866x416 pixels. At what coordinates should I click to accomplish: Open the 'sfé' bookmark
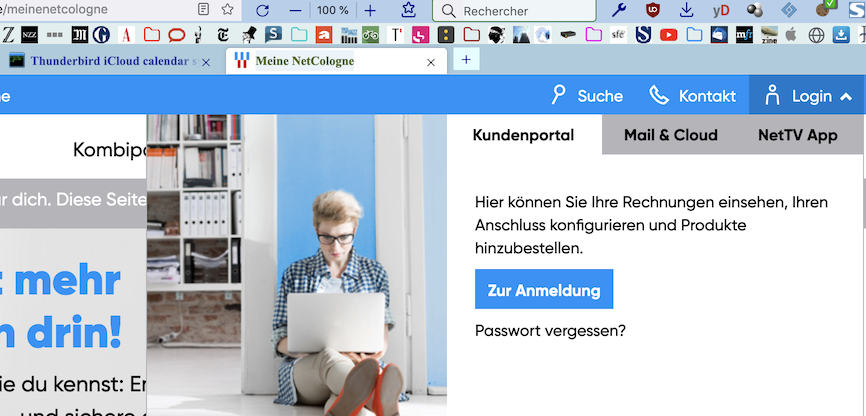point(618,35)
